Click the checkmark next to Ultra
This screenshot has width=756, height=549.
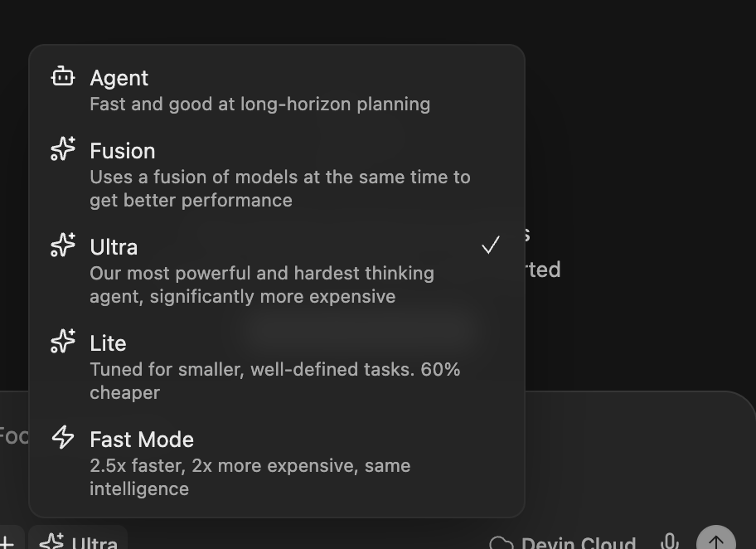[x=491, y=245]
